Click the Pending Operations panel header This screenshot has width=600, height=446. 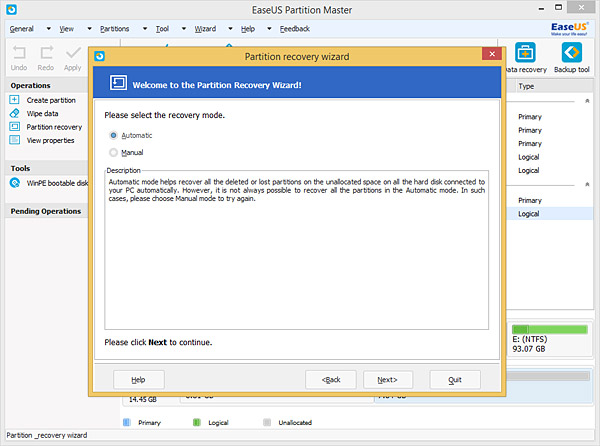click(47, 211)
